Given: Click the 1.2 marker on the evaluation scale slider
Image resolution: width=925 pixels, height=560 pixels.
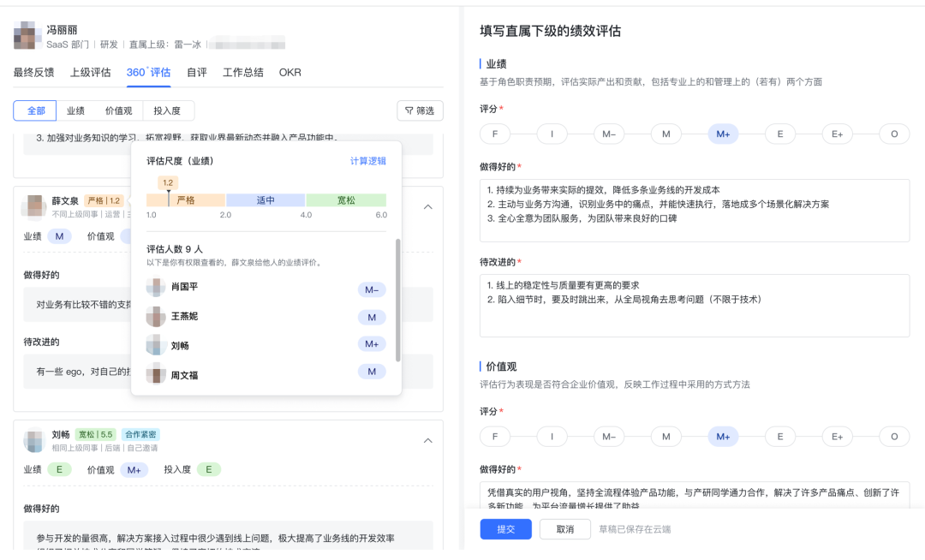Looking at the screenshot, I should [x=168, y=182].
